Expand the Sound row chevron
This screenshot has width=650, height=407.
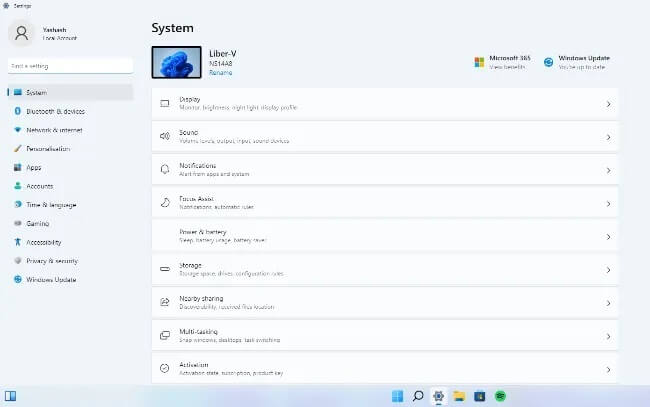coord(608,137)
